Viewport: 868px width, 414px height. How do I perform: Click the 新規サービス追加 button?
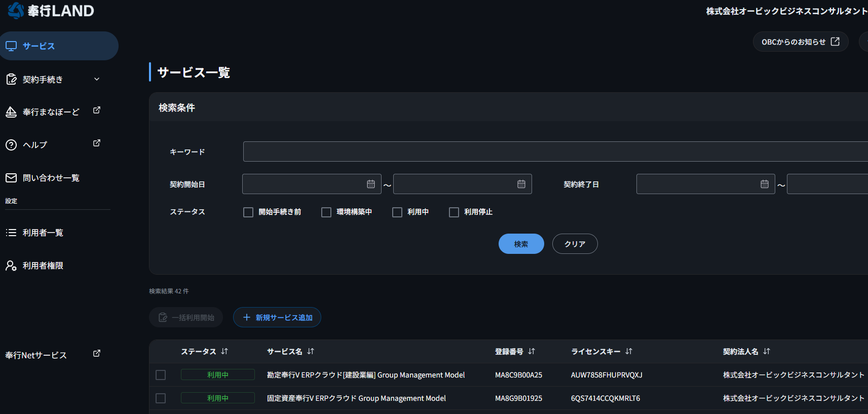(x=277, y=317)
